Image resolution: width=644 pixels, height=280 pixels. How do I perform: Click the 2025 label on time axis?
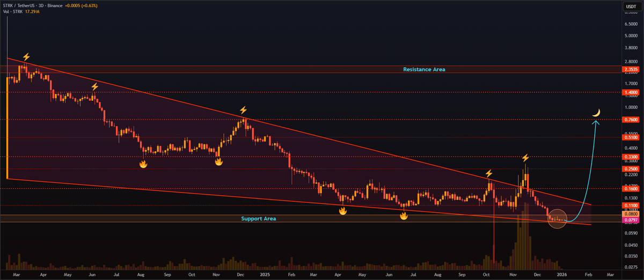pyautogui.click(x=266, y=274)
